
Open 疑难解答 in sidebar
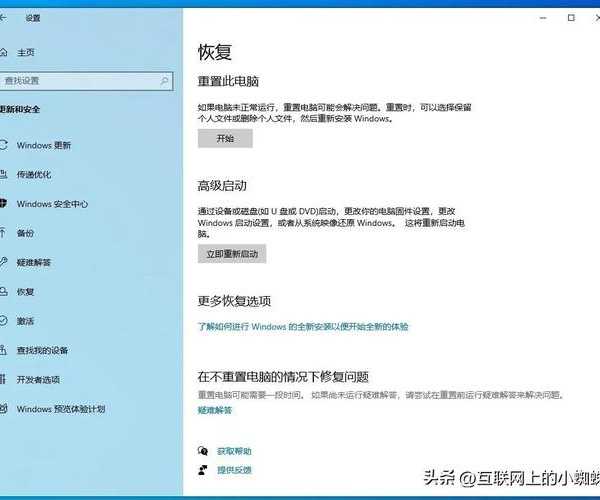34,262
